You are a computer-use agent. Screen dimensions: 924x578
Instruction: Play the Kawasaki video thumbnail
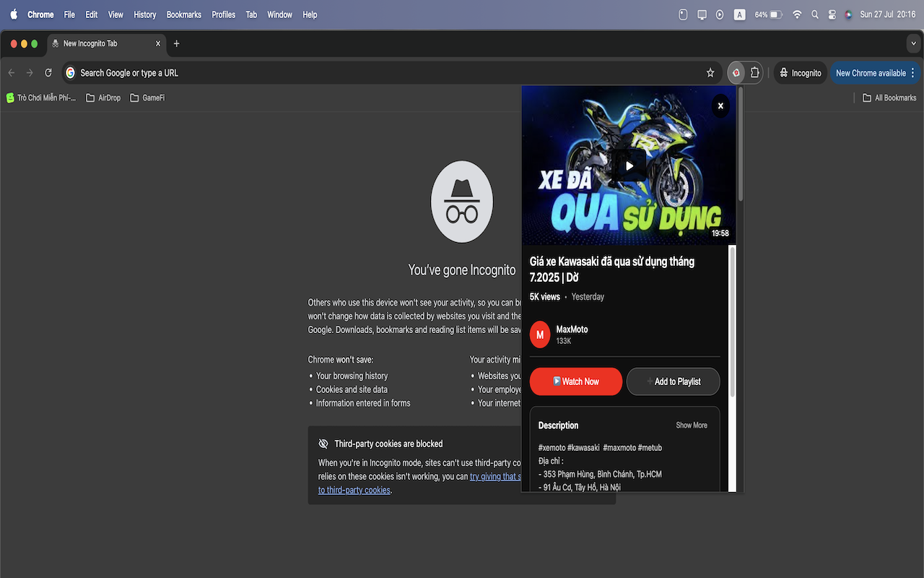pos(629,165)
